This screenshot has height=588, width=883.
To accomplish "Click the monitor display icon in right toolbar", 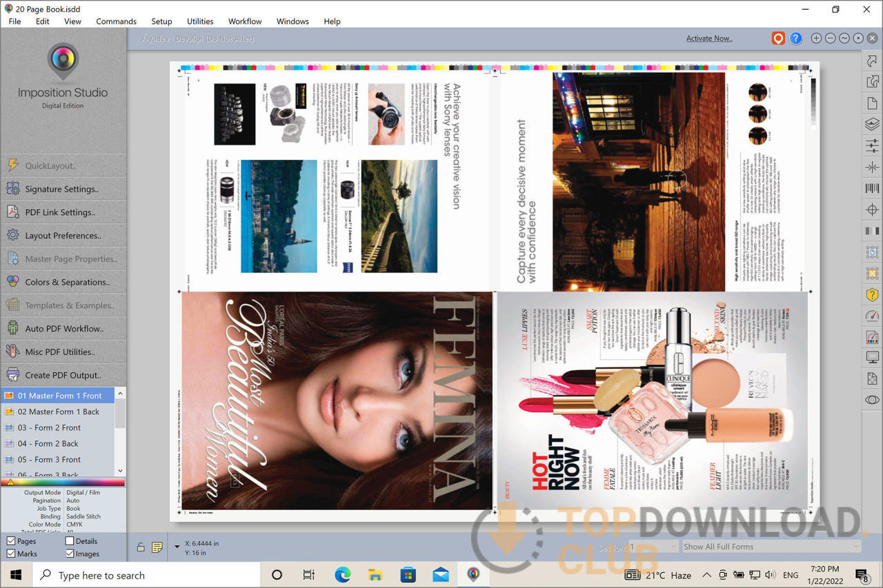I will pos(872,357).
